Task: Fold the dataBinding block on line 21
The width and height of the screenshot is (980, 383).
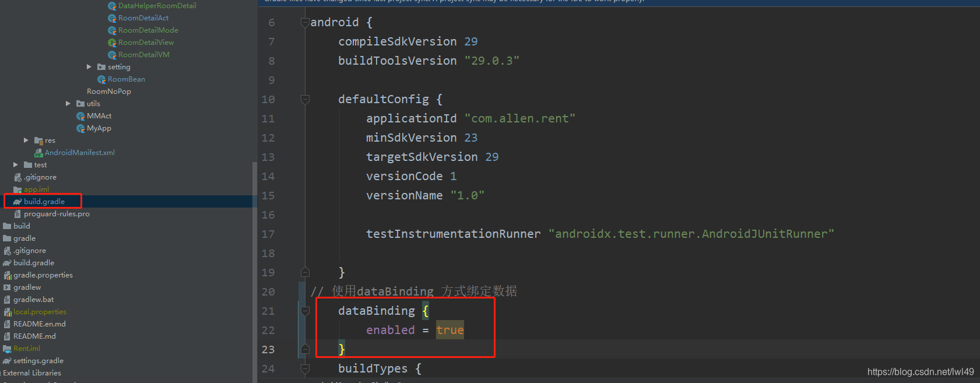Action: 305,311
